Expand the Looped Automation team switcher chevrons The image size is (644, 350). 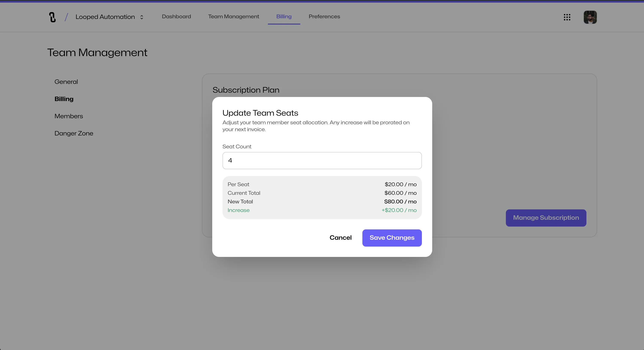pos(142,17)
